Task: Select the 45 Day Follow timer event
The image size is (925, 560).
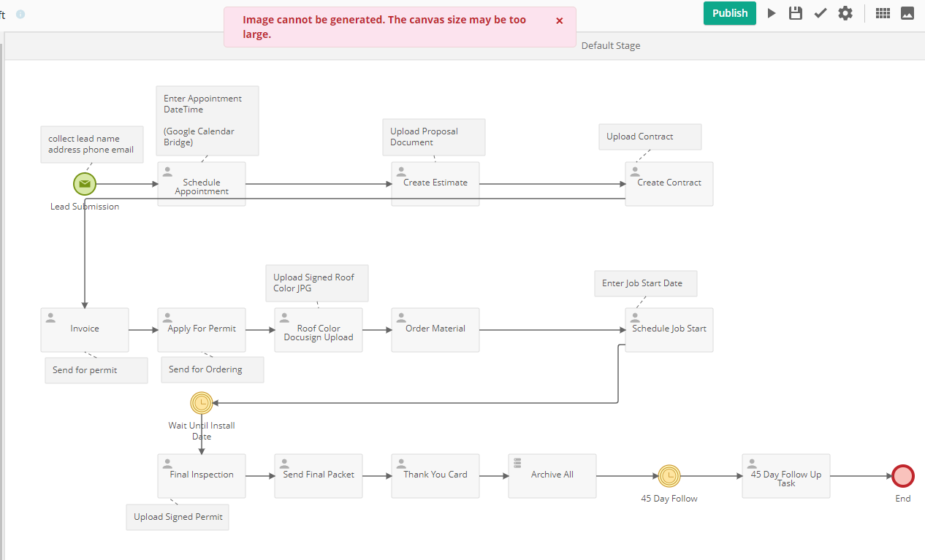Action: (669, 476)
